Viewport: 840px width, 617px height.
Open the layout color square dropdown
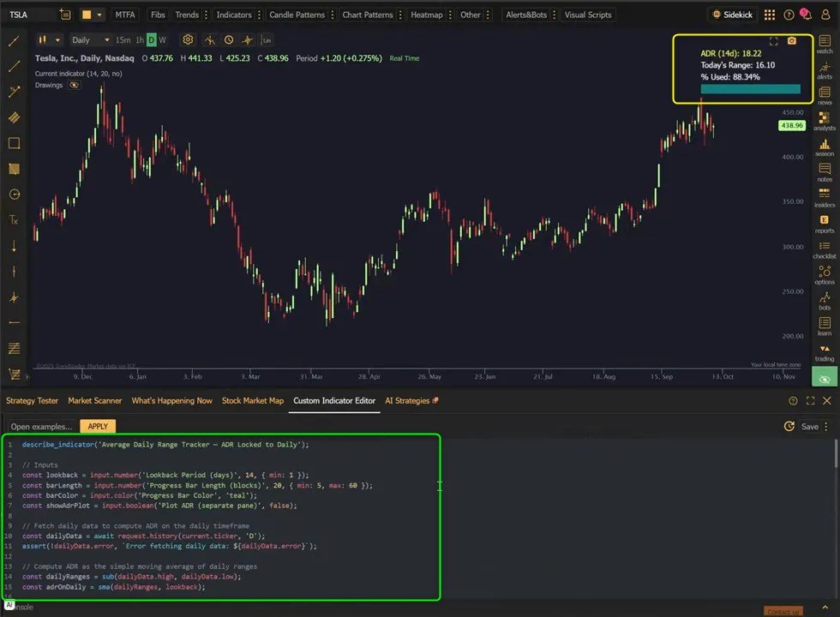[91, 15]
